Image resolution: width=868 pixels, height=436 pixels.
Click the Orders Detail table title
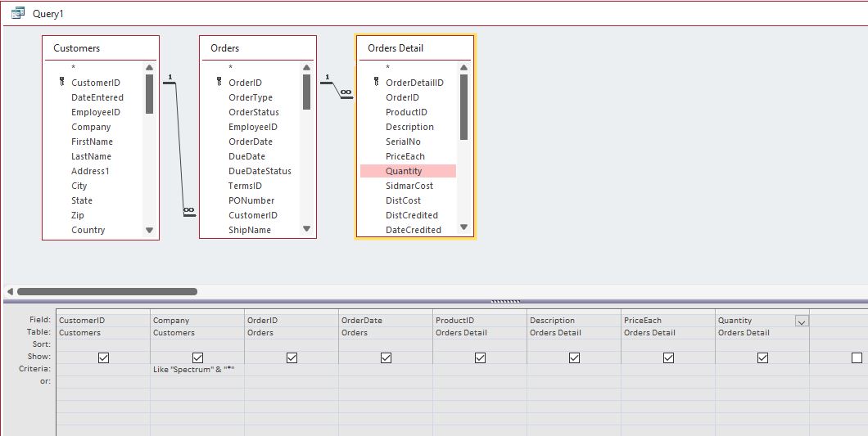pyautogui.click(x=396, y=48)
